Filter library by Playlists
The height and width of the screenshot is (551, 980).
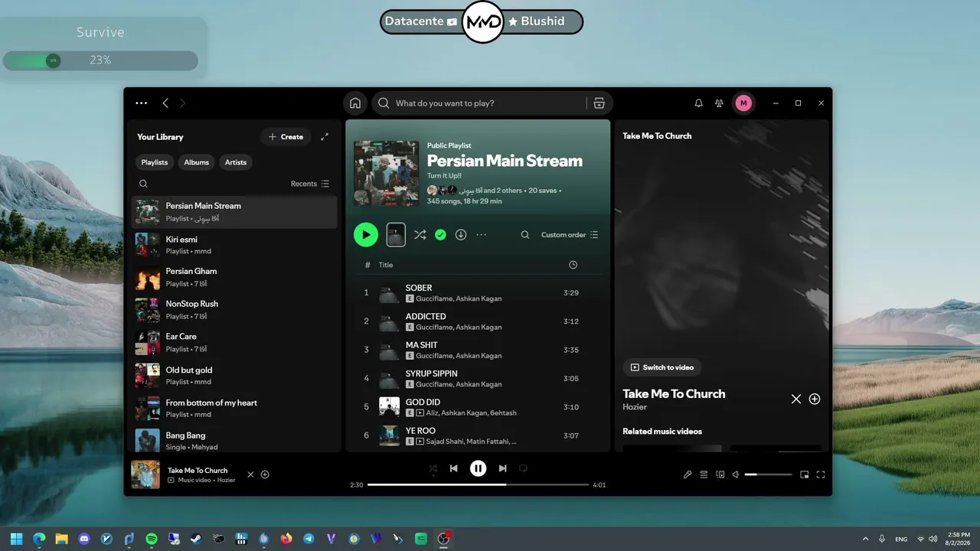tap(155, 162)
